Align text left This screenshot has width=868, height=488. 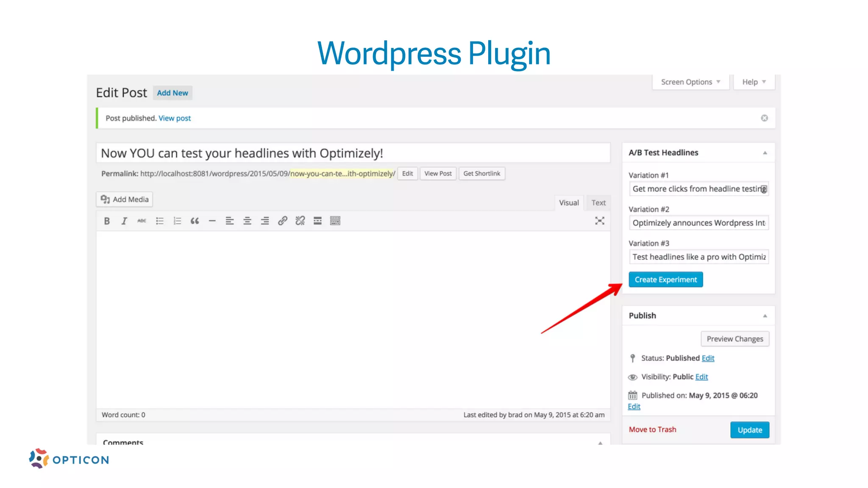230,221
